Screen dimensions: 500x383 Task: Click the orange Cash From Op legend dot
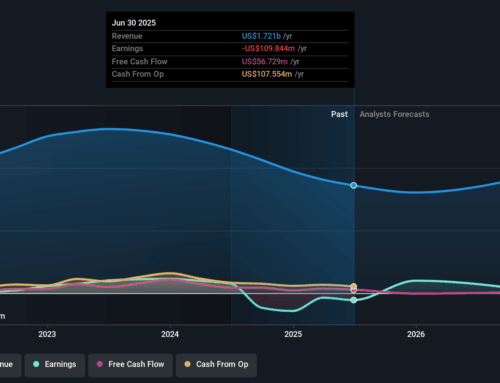(x=188, y=364)
